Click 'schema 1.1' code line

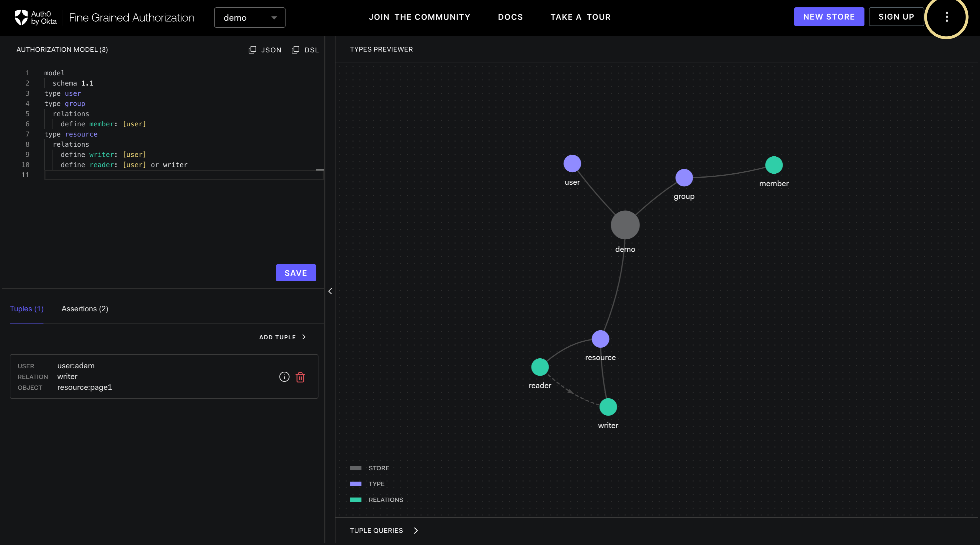point(73,83)
